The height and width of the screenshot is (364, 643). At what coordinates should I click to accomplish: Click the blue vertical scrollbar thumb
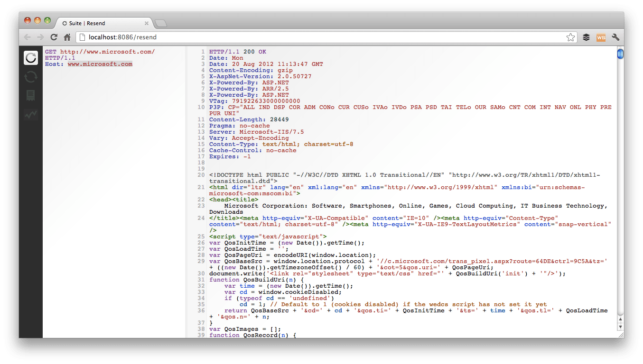620,54
